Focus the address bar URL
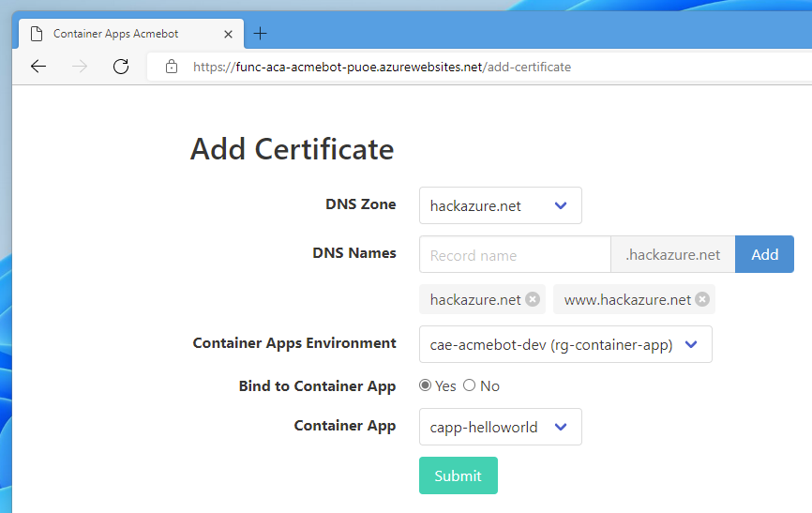The height and width of the screenshot is (513, 812). (x=382, y=67)
